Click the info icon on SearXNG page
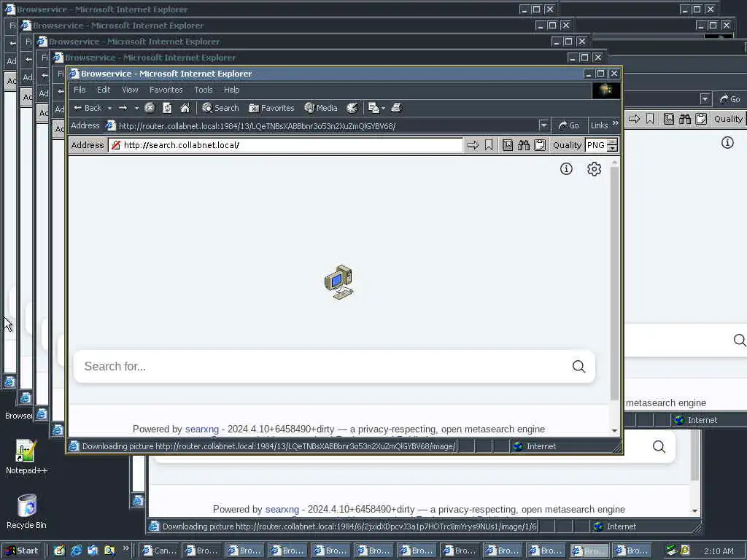 point(566,168)
